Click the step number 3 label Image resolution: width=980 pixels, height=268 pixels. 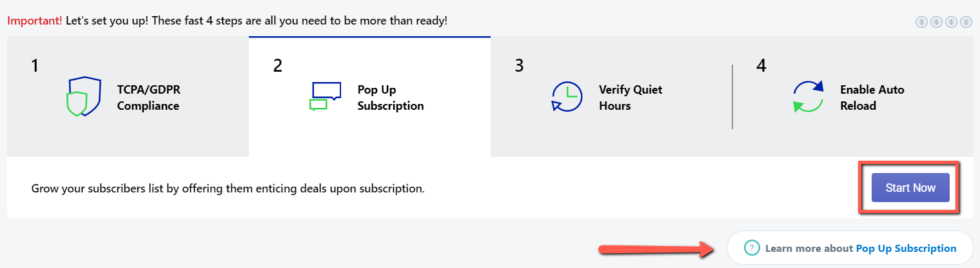click(519, 66)
